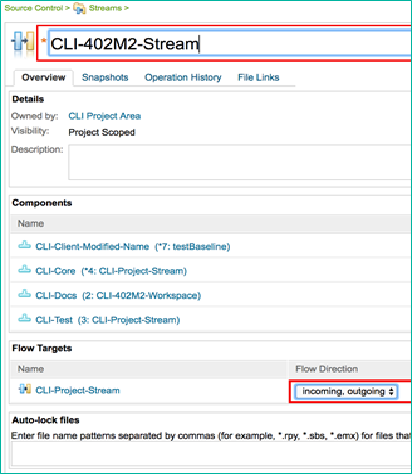Open the CLI Project Area owner link
This screenshot has width=413, height=475.
click(x=105, y=116)
